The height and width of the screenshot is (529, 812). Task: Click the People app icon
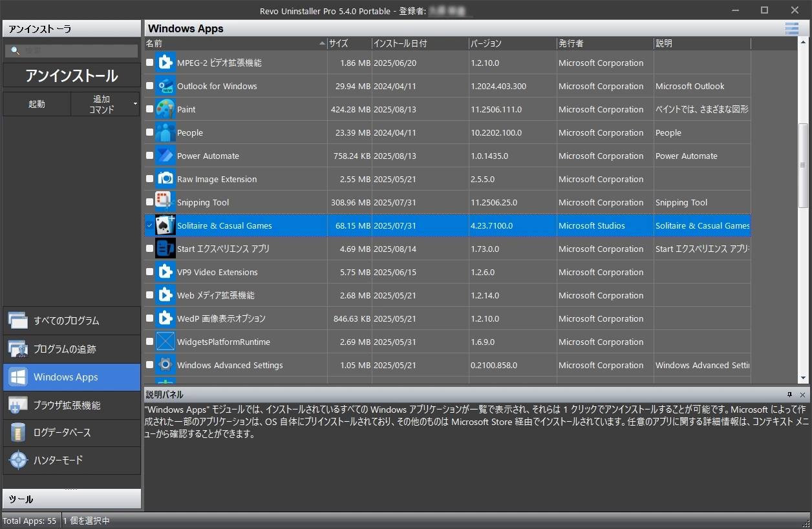(x=166, y=132)
